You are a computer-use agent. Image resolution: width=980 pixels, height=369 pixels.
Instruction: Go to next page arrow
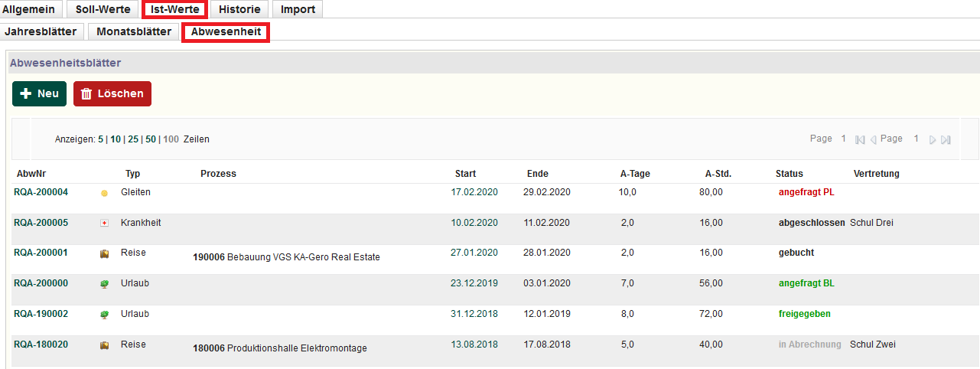[x=933, y=139]
